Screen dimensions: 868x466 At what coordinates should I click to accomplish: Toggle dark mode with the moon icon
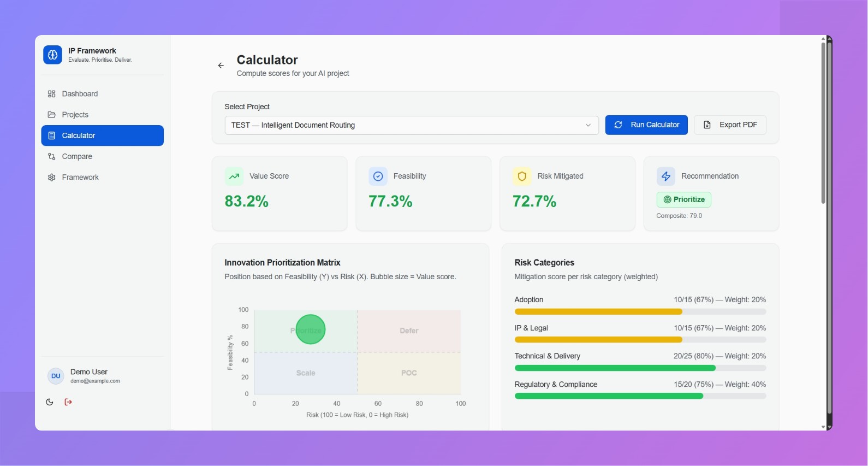click(50, 402)
